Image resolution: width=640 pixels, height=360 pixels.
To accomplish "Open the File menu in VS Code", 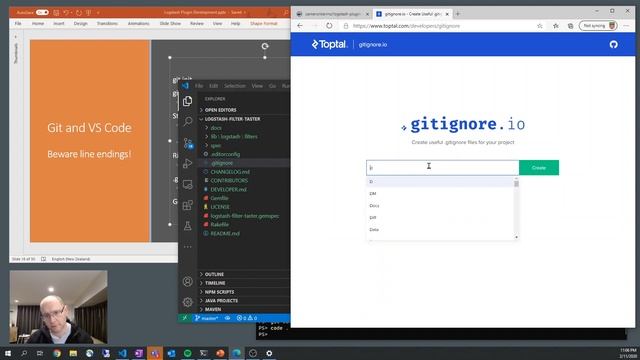I will point(199,86).
